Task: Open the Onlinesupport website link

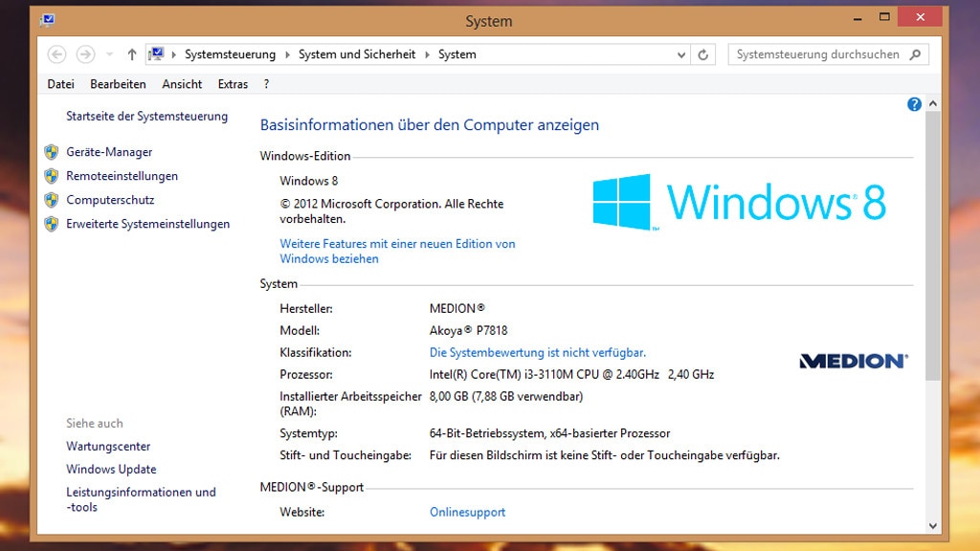Action: click(x=467, y=512)
